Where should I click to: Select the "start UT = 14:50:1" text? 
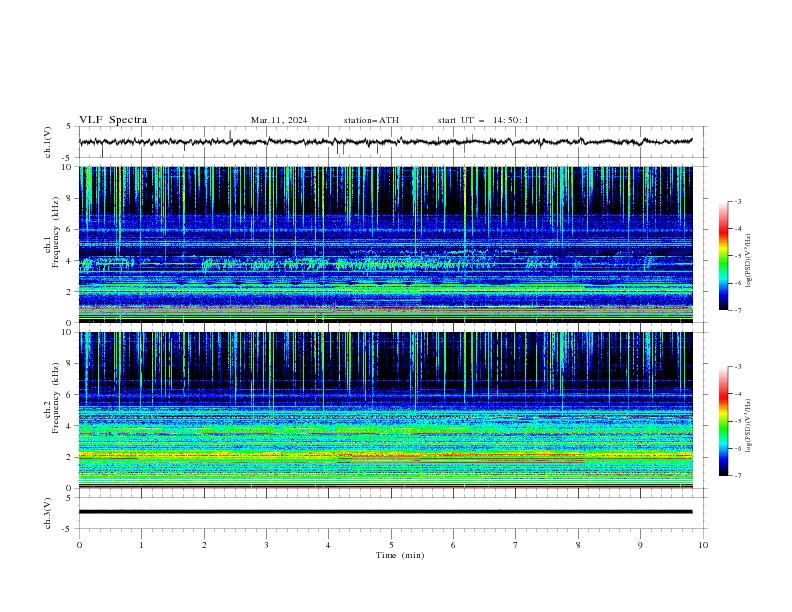[483, 120]
